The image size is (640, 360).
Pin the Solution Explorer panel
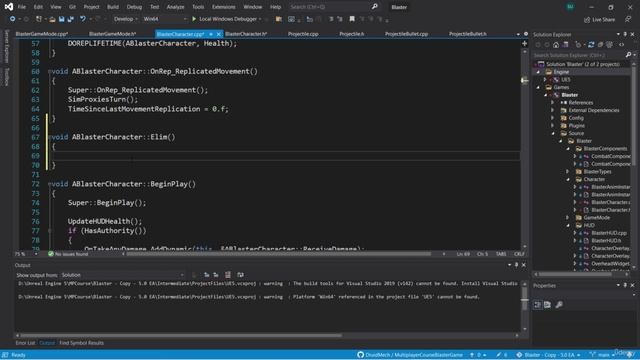click(625, 34)
